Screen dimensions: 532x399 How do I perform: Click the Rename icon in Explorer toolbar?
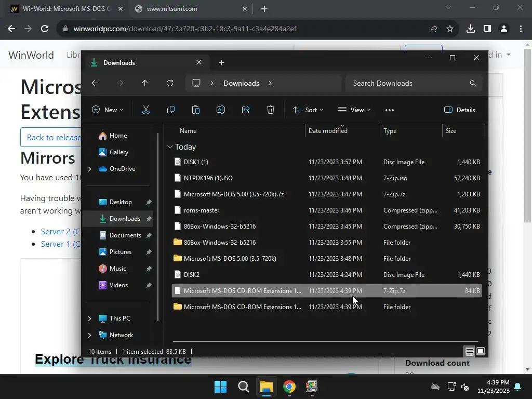click(220, 110)
